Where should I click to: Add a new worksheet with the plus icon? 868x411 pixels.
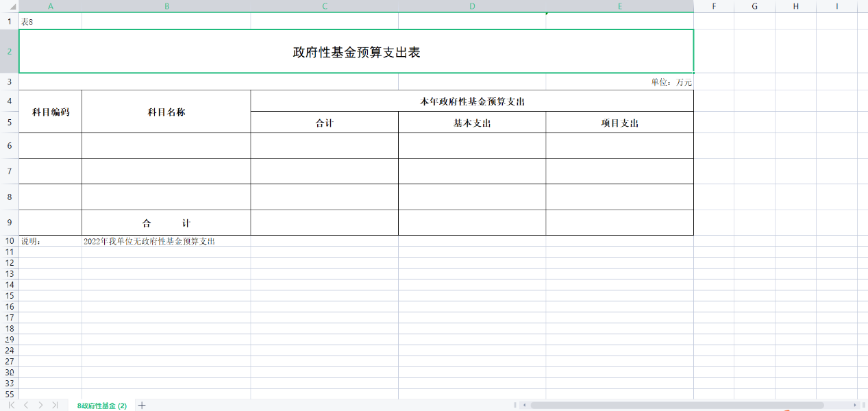(140, 405)
